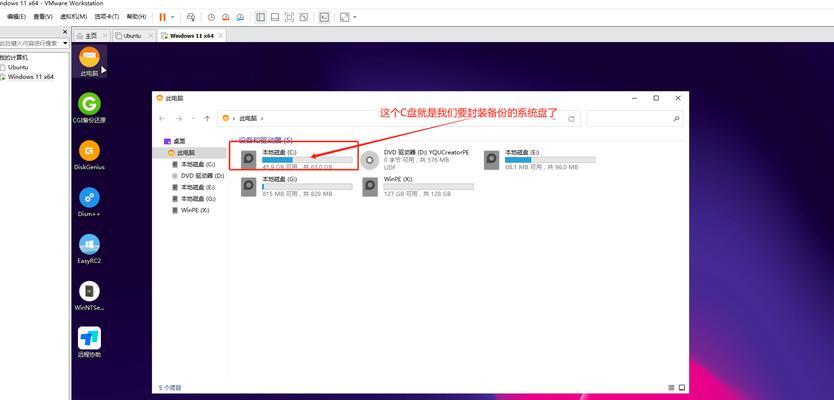Open the 帮助(H) menu
This screenshot has height=400, width=834.
[x=137, y=17]
